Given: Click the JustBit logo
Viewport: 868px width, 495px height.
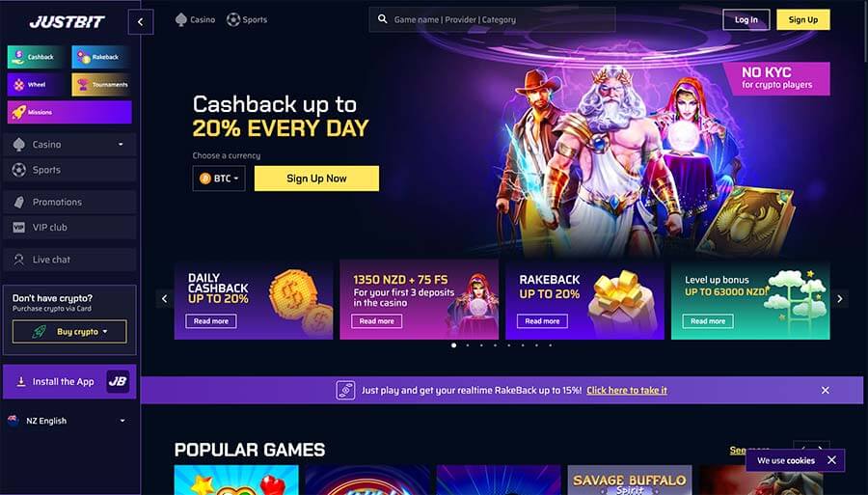Looking at the screenshot, I should click(67, 21).
